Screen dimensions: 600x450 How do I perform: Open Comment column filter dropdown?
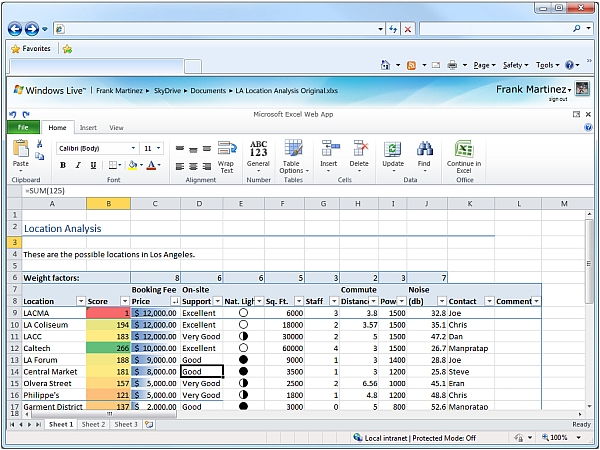(536, 302)
